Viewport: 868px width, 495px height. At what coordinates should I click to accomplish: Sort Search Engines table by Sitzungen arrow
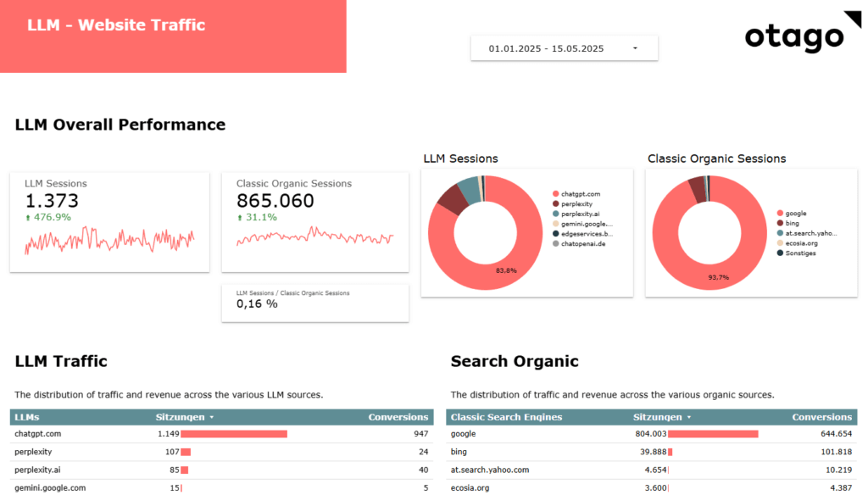click(688, 418)
